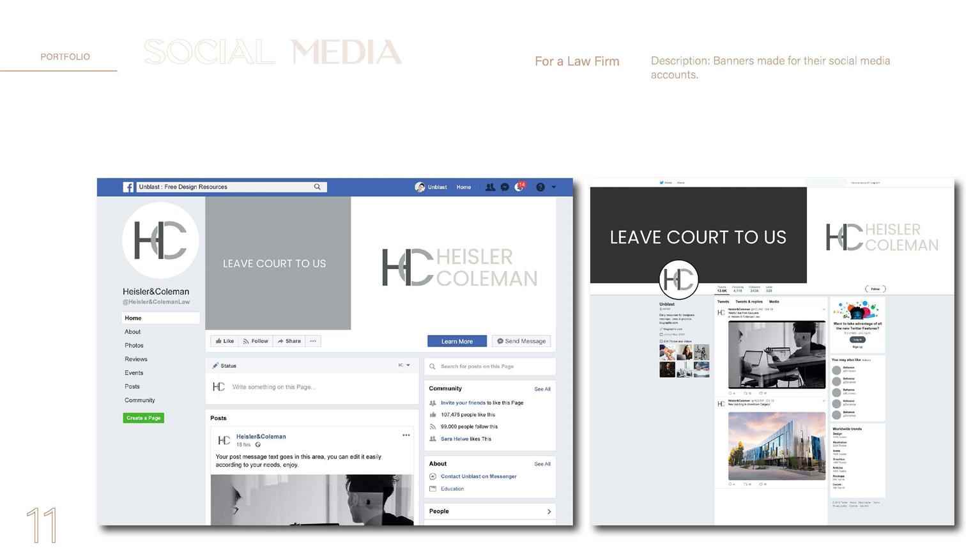The height and width of the screenshot is (551, 980).
Task: Click See All next to Community
Action: pyautogui.click(x=542, y=389)
